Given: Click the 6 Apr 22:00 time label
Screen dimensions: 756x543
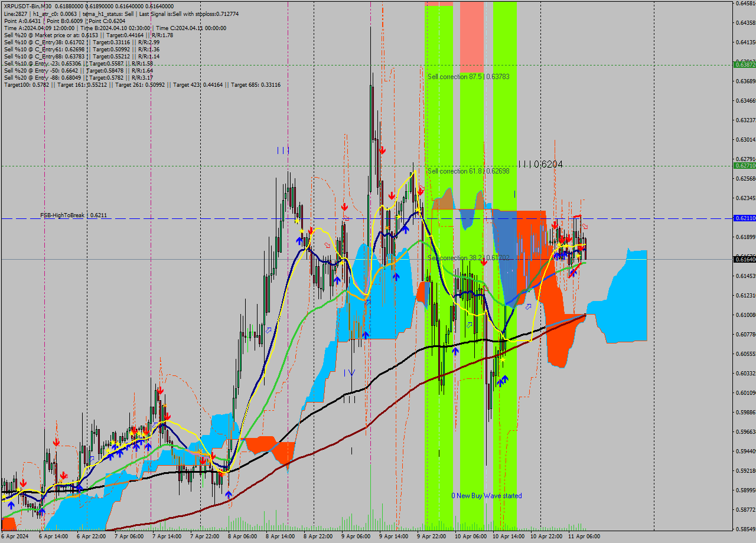Looking at the screenshot, I should [x=90, y=537].
